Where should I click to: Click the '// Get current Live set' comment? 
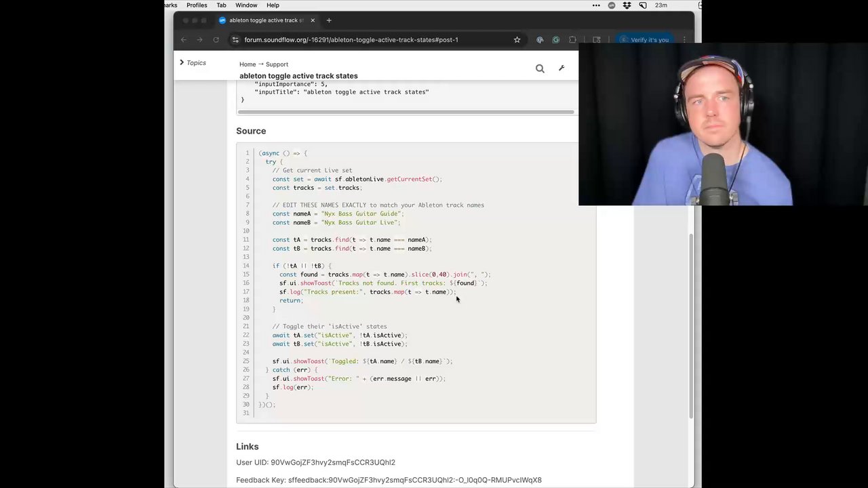[x=312, y=170]
